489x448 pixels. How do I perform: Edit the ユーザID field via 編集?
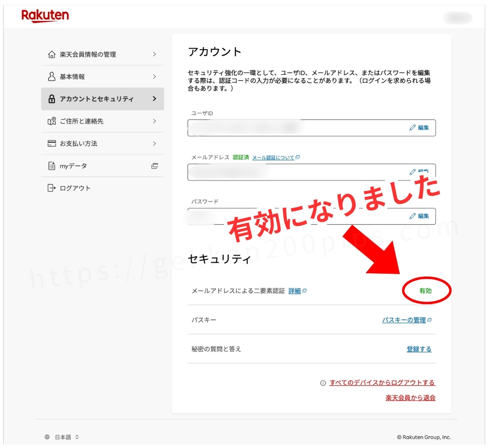419,128
